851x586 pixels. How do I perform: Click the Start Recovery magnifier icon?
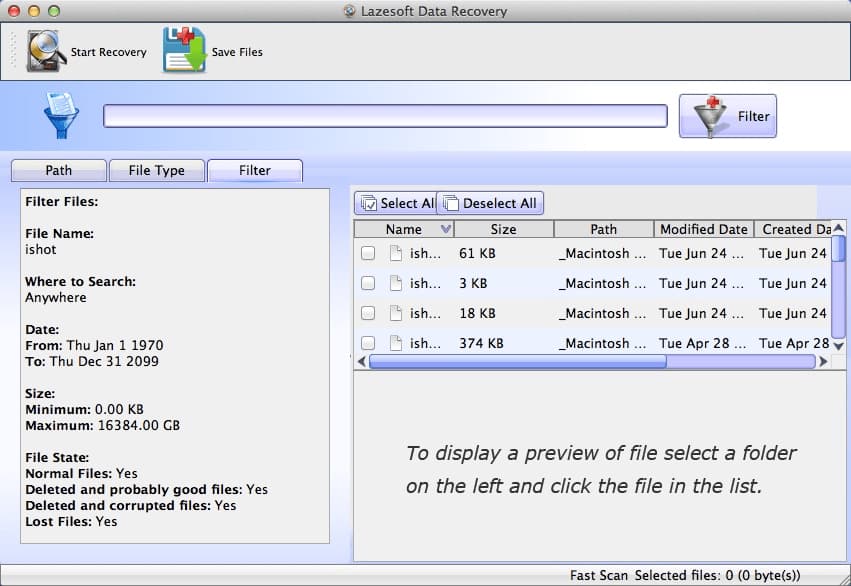[x=46, y=51]
